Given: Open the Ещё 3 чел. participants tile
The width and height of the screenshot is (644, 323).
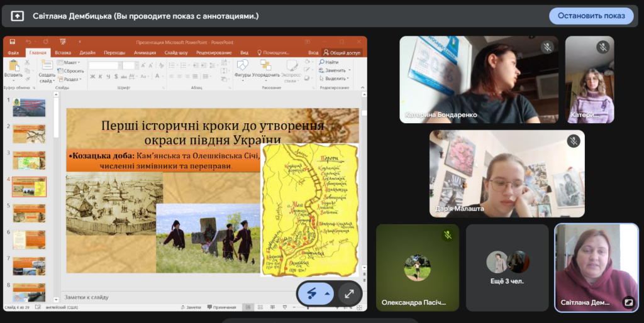Looking at the screenshot, I should [507, 268].
